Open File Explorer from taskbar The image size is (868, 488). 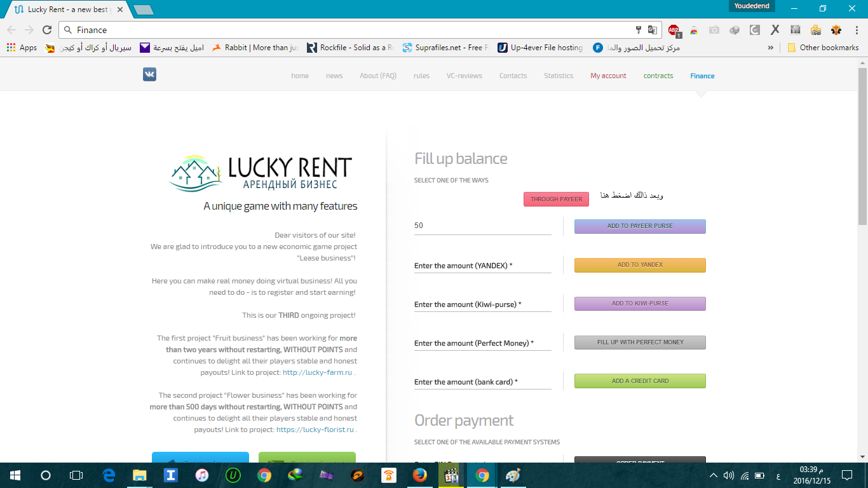140,475
